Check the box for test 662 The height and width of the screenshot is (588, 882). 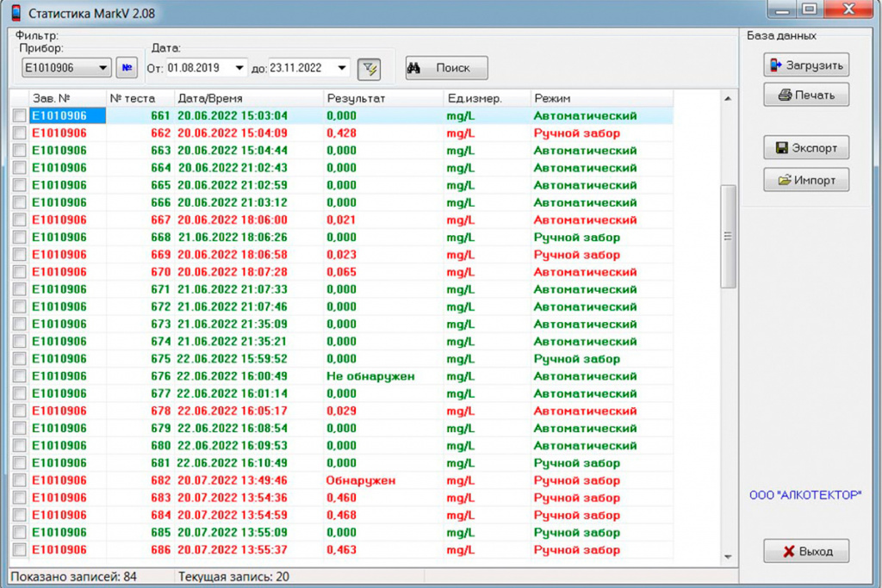(x=20, y=133)
